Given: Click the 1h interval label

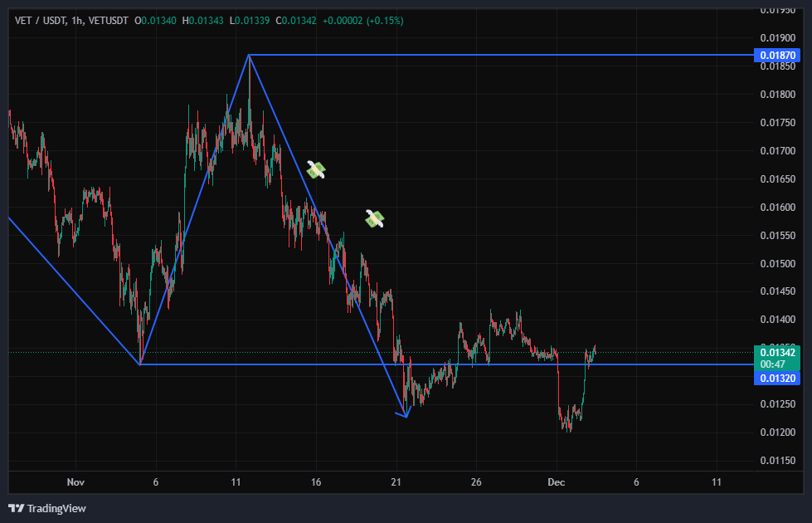Looking at the screenshot, I should [x=77, y=20].
